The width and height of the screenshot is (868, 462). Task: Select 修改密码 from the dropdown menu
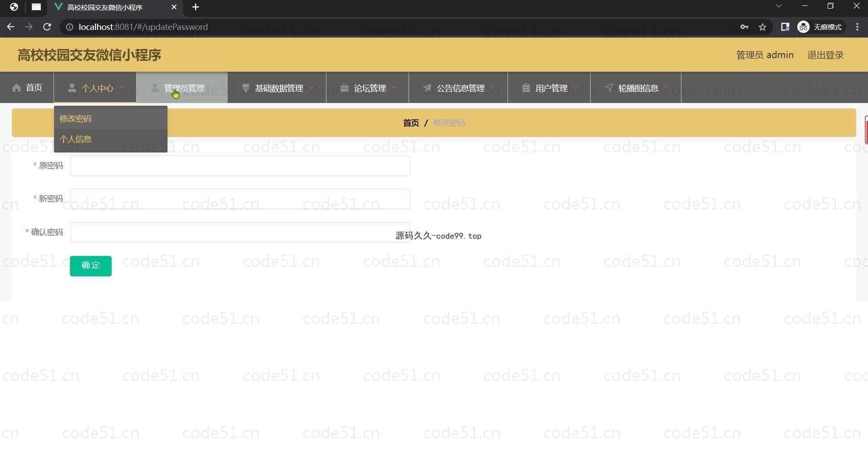(x=111, y=118)
